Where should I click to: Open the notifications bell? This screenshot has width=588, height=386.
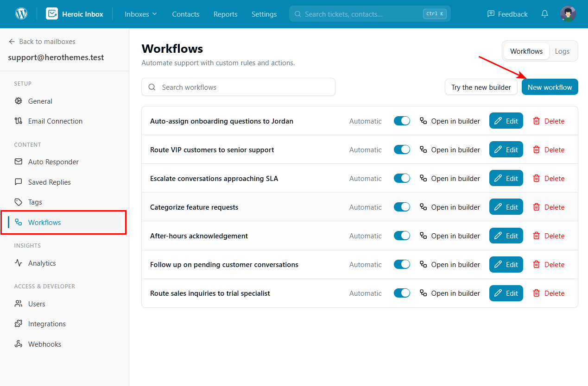click(545, 14)
